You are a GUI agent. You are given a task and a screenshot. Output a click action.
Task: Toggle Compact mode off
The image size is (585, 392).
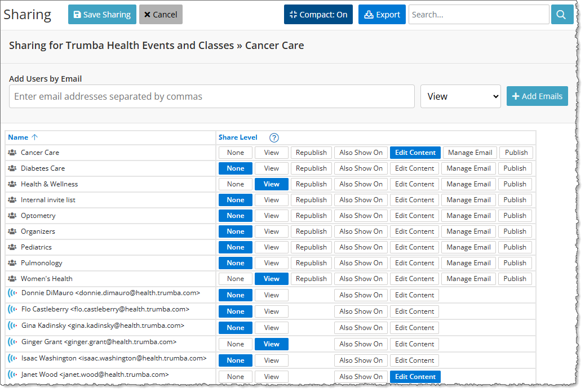coord(318,14)
